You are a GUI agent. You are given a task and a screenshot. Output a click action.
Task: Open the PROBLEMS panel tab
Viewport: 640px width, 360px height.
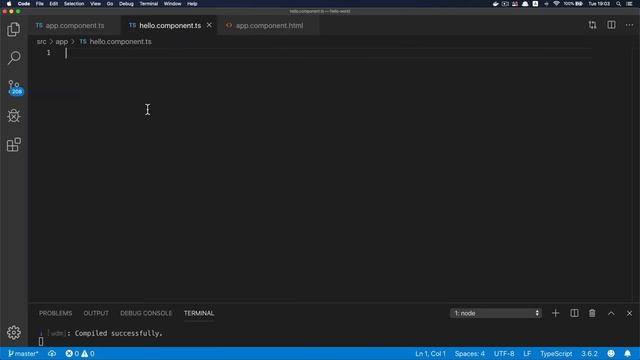click(x=56, y=313)
